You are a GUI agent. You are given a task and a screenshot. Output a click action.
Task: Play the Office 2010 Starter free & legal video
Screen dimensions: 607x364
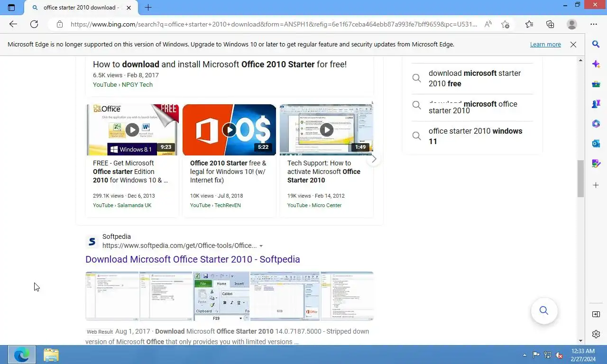[x=229, y=130]
